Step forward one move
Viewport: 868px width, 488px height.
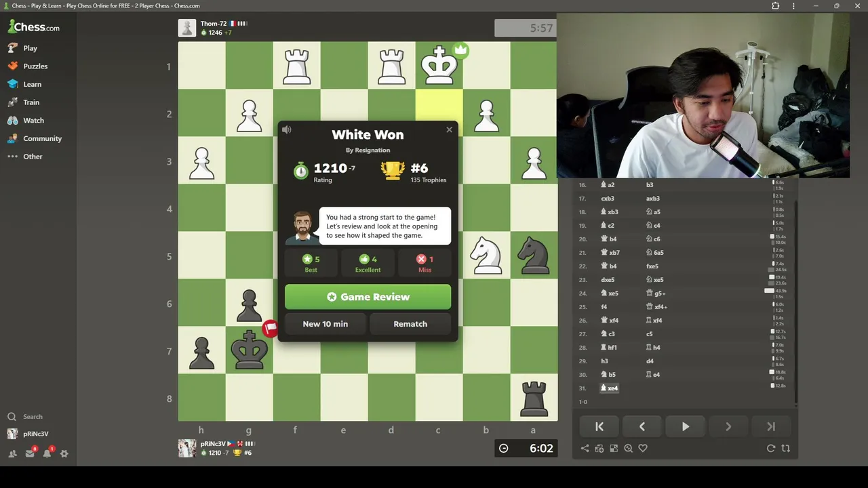tap(728, 426)
